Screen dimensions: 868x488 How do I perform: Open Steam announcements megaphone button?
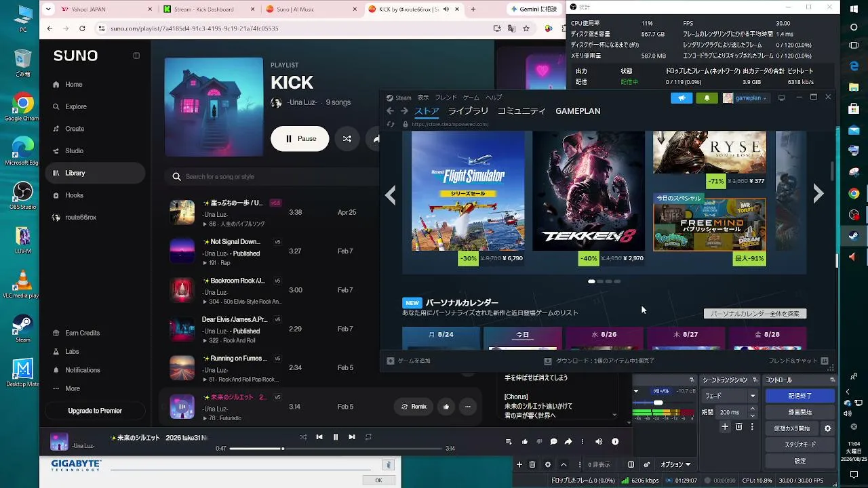click(682, 98)
